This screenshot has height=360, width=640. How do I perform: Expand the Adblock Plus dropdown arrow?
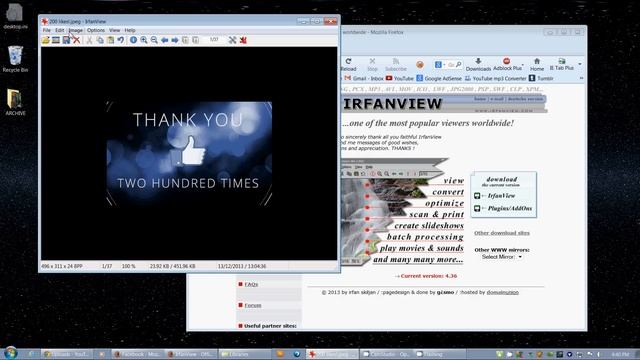click(523, 64)
